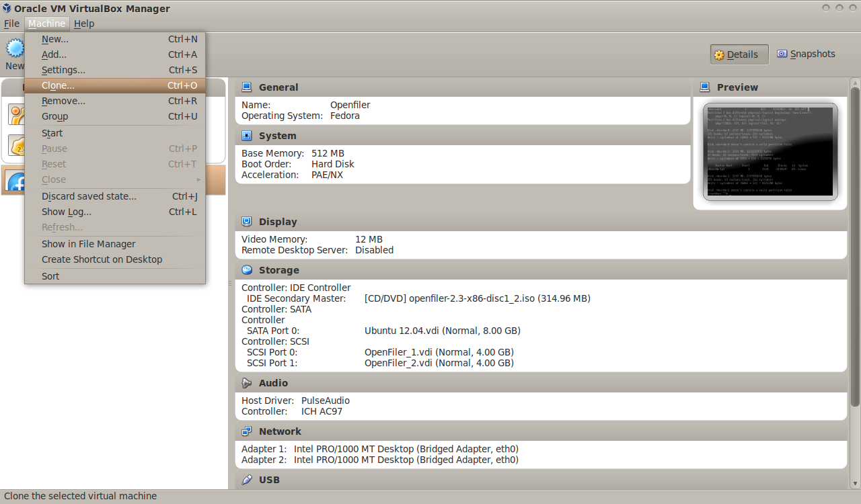Image resolution: width=861 pixels, height=504 pixels.
Task: Click the Display section screen icon
Action: (247, 222)
